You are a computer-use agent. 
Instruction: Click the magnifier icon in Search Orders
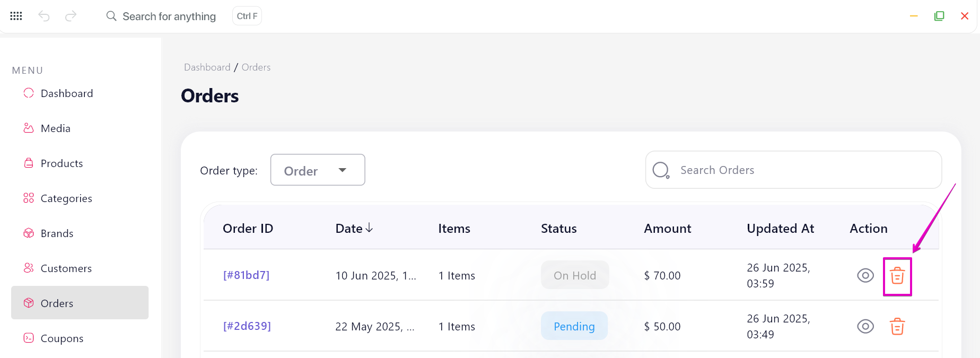pyautogui.click(x=661, y=170)
